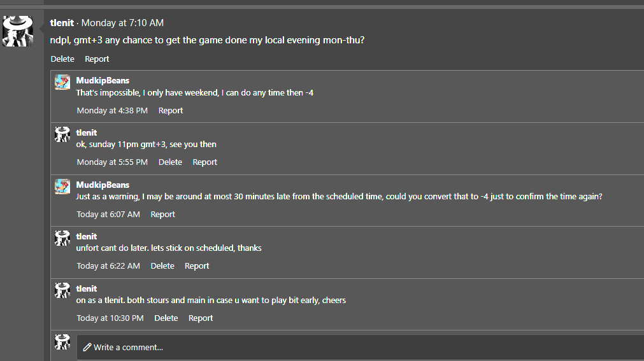Screen dimensions: 644x361
Task: Click tlenit avatar beside 'unfort cant do later' comment
Action: 62,238
